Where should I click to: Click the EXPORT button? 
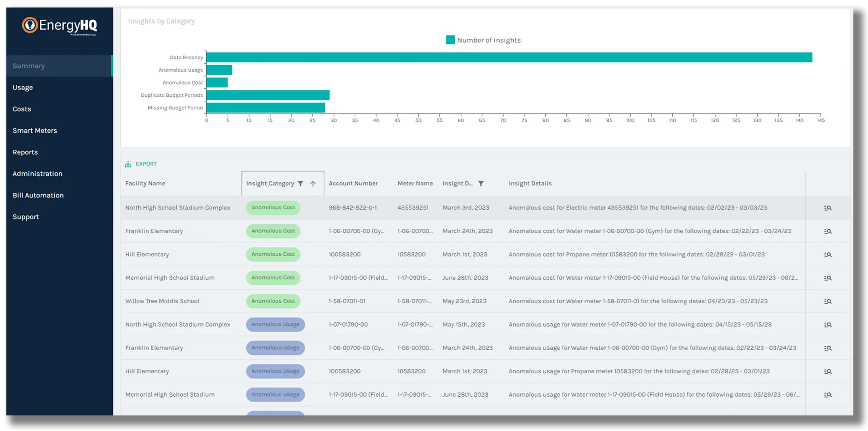coord(146,164)
